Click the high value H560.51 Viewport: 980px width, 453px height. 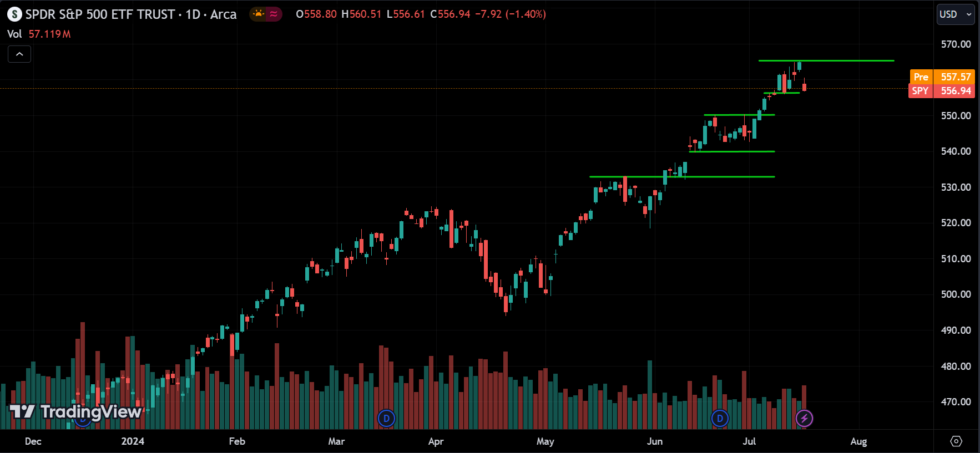coord(361,14)
